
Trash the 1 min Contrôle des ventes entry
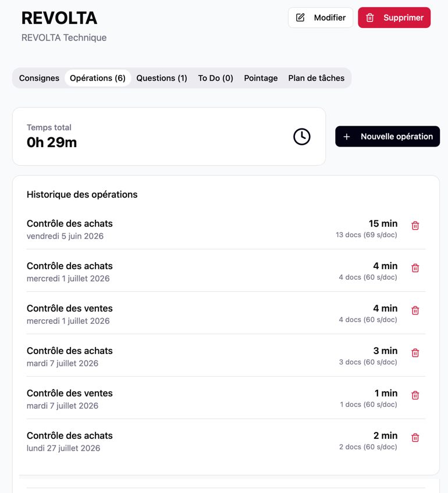click(415, 395)
